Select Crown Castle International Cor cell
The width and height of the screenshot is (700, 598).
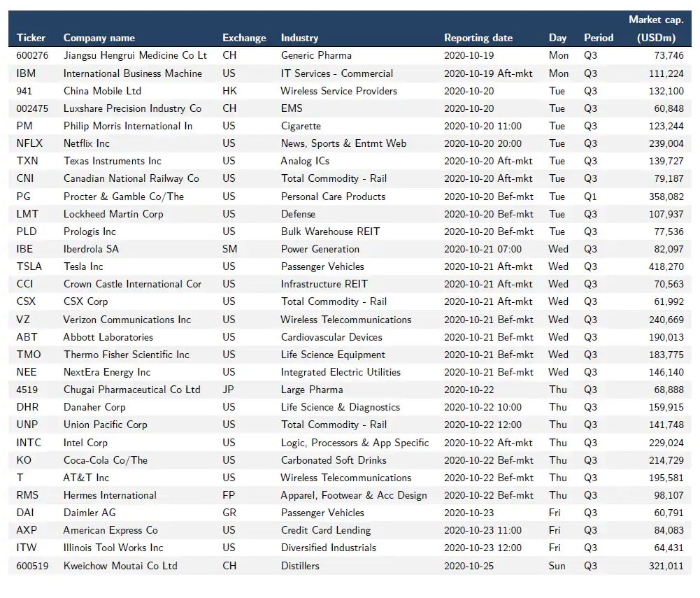point(132,284)
